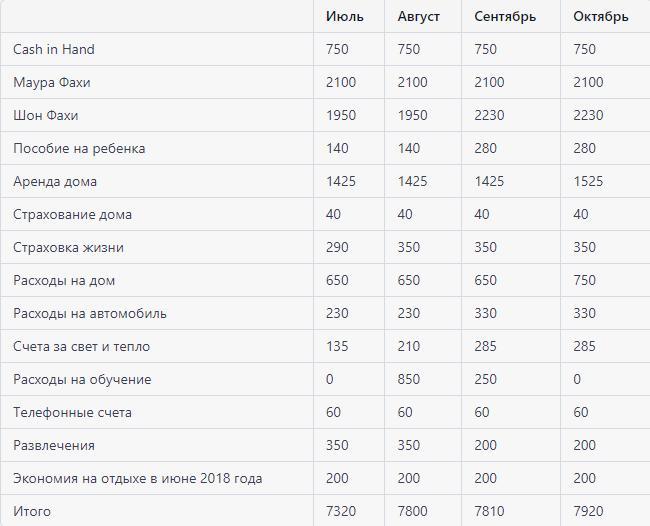Screen dimensions: 650x526
Task: Select the Маура Фахи row label
Action: tap(58, 82)
